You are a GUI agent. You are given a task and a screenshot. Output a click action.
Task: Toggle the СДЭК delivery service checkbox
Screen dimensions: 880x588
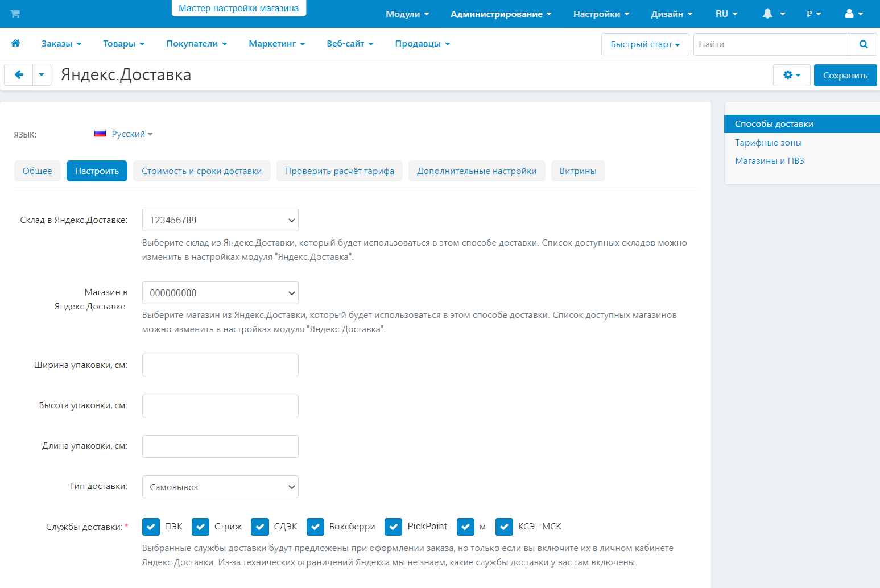[x=260, y=527]
